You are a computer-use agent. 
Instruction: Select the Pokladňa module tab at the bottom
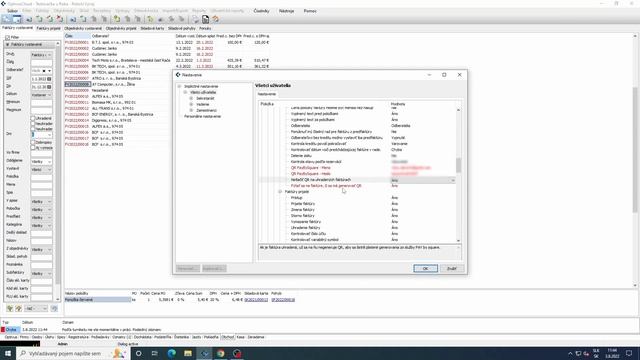(211, 337)
